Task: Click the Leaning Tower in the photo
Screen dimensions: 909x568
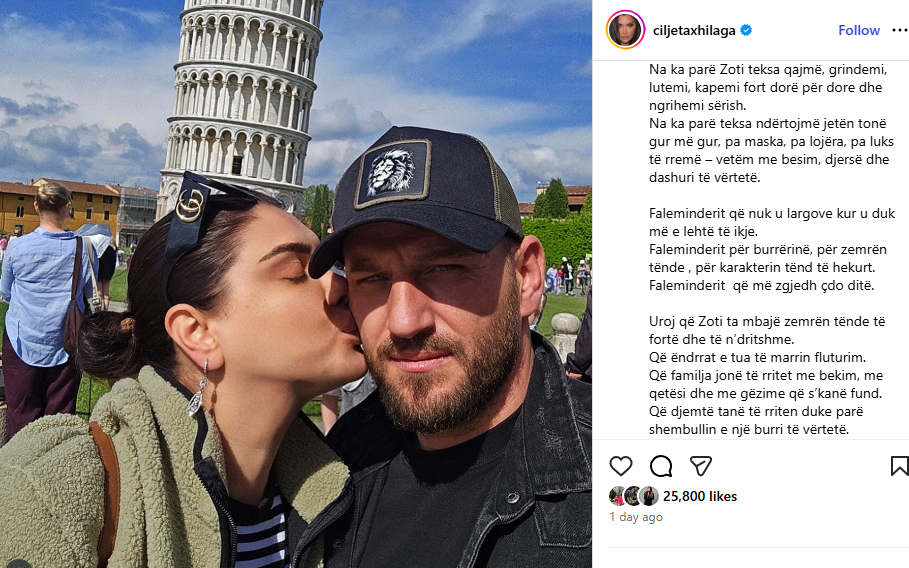Action: pyautogui.click(x=241, y=99)
